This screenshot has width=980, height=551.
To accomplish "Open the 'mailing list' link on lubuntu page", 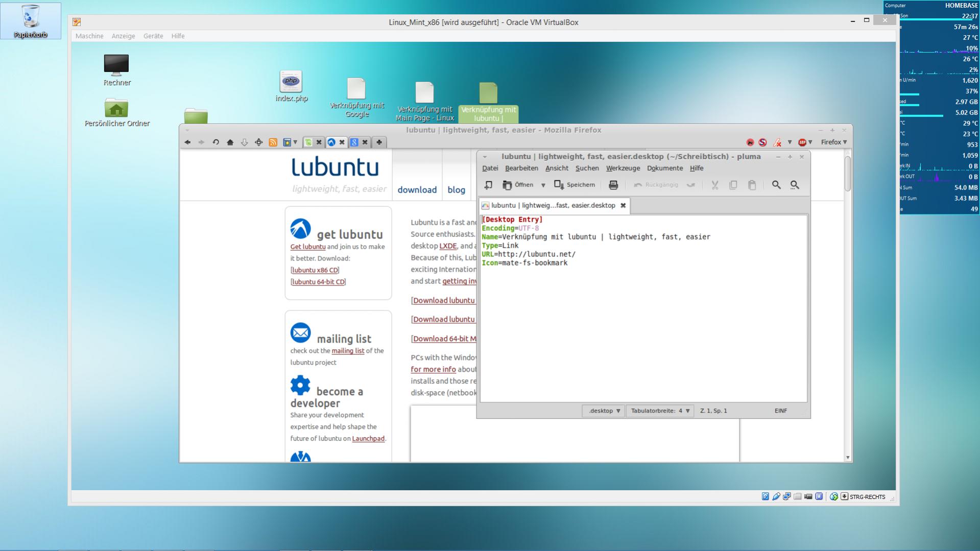I will pos(348,351).
